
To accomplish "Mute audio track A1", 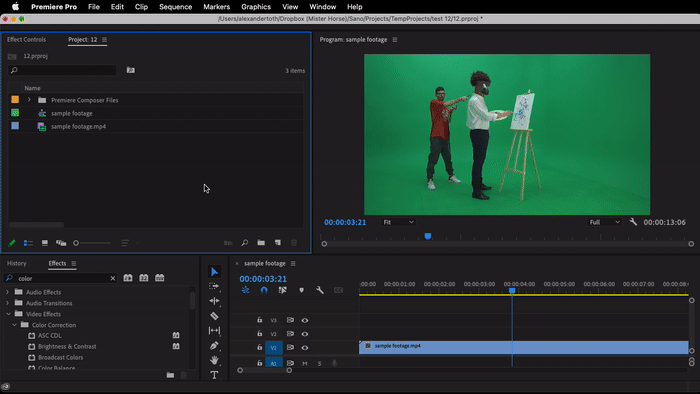I will point(304,363).
